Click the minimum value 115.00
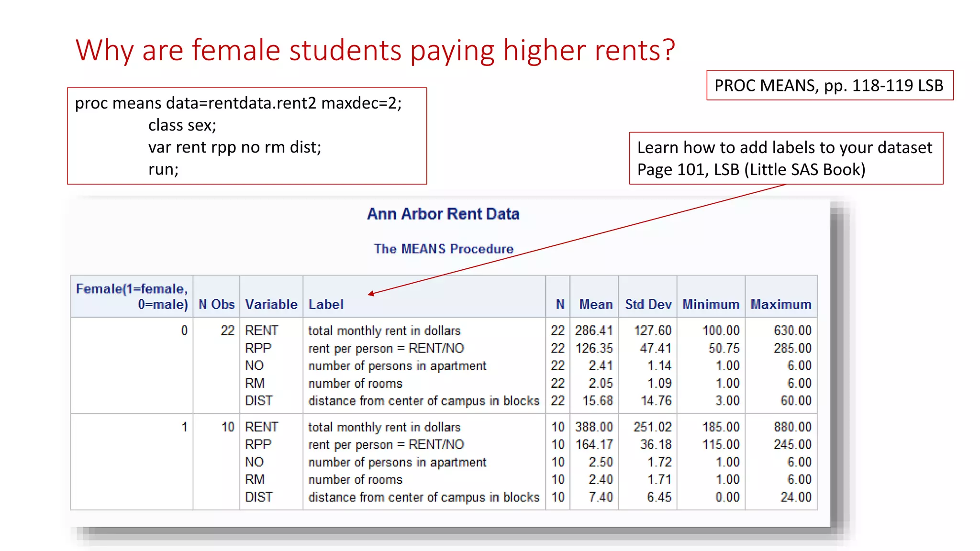 (721, 444)
